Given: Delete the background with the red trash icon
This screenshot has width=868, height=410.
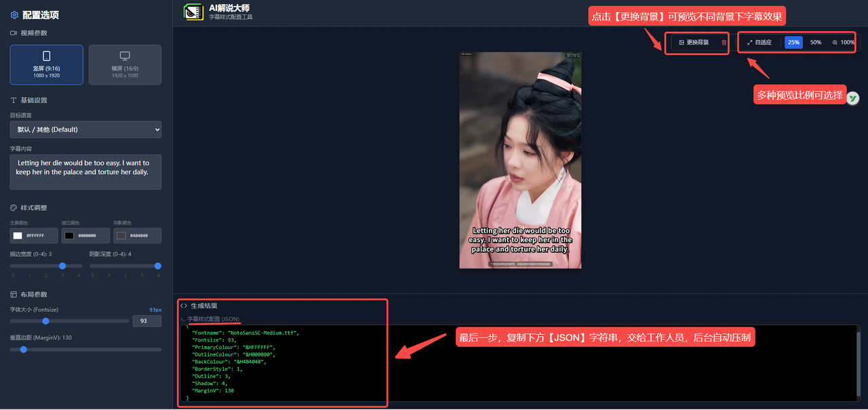Looking at the screenshot, I should pyautogui.click(x=724, y=43).
